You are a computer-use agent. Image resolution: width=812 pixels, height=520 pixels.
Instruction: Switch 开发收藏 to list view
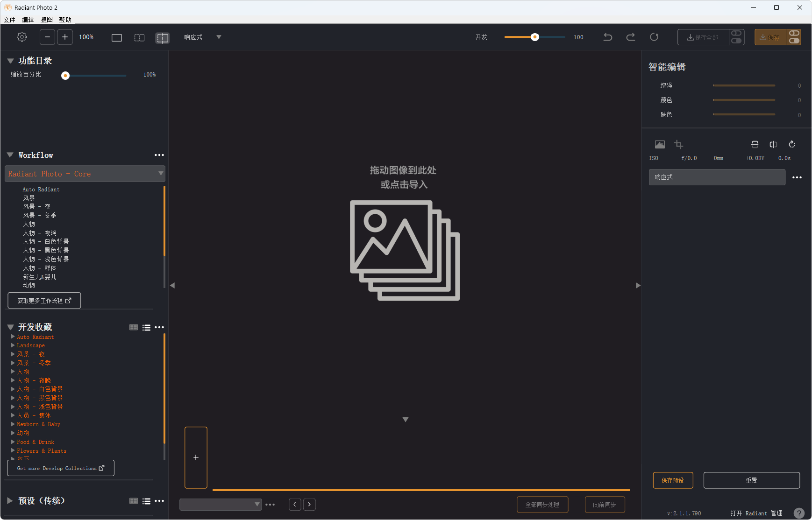(x=146, y=328)
